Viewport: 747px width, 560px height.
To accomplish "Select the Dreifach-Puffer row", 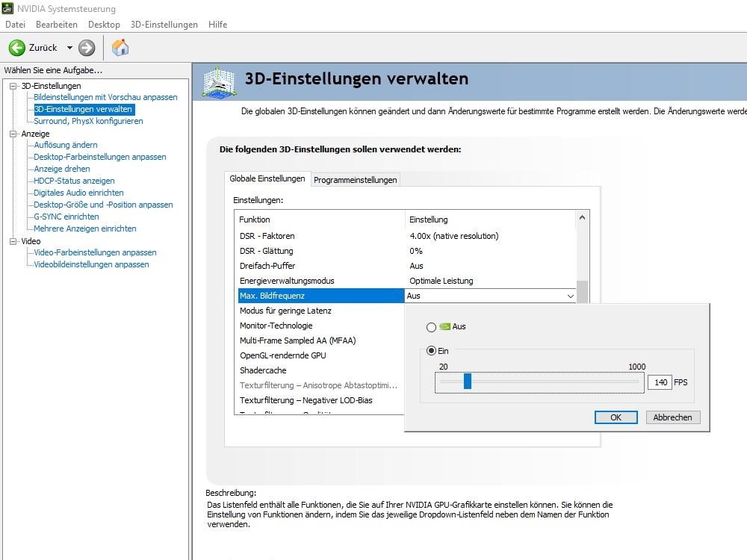I will point(407,266).
